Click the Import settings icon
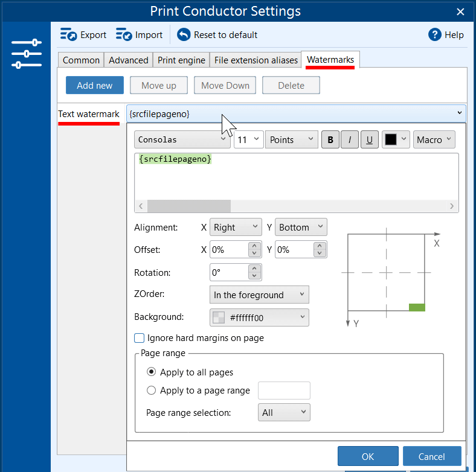The height and width of the screenshot is (472, 476). 124,34
